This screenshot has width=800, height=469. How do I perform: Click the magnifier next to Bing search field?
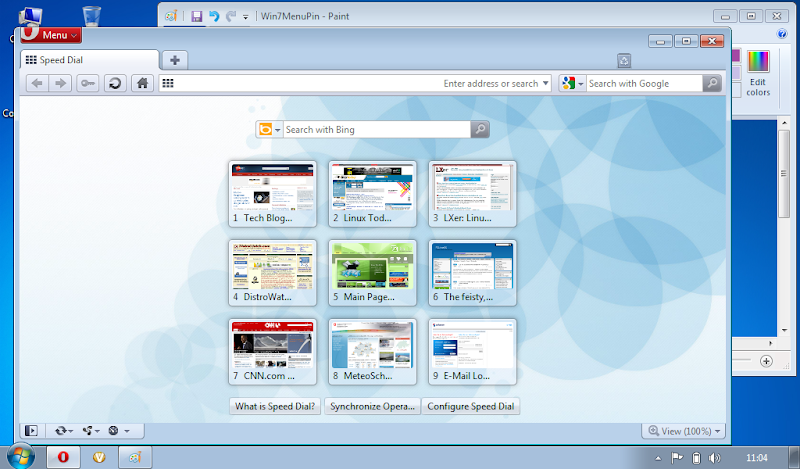click(480, 130)
